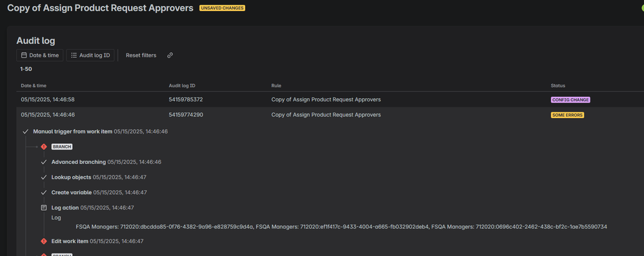Click the SOME ERRORS status badge
The height and width of the screenshot is (256, 644).
click(567, 115)
